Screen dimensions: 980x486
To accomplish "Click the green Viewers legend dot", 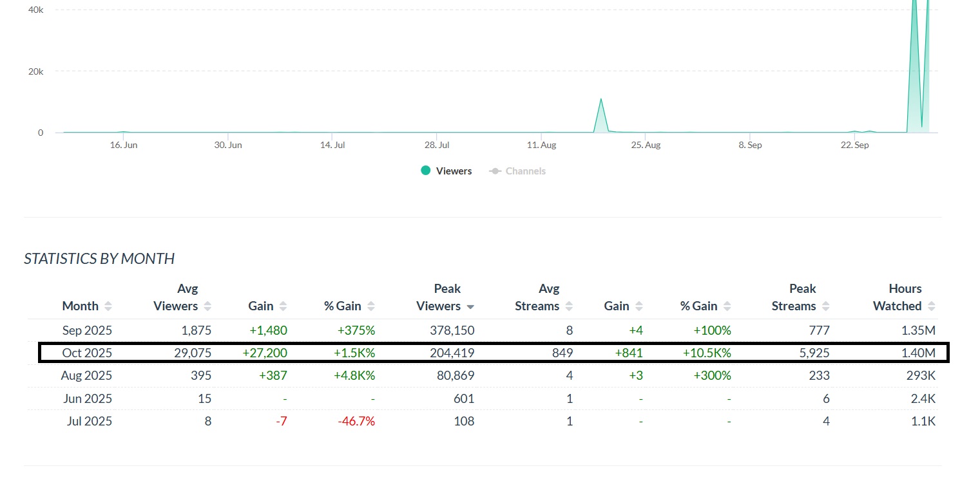I will coord(425,171).
